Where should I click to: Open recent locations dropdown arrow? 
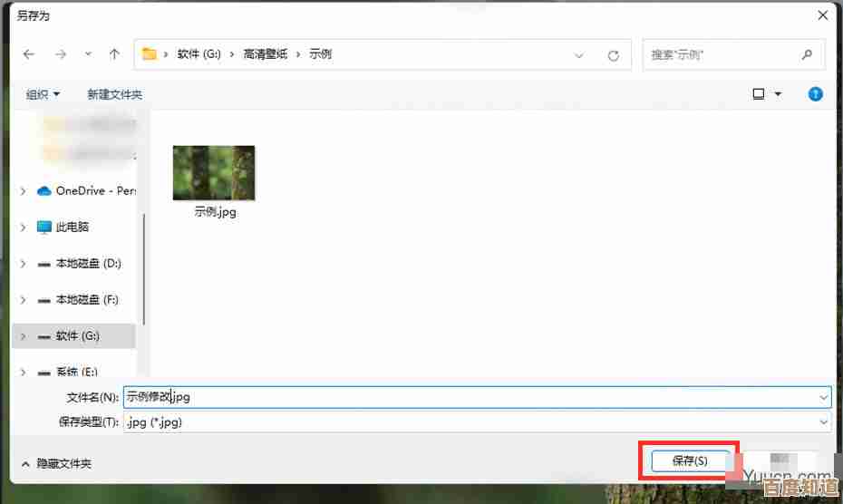click(88, 54)
